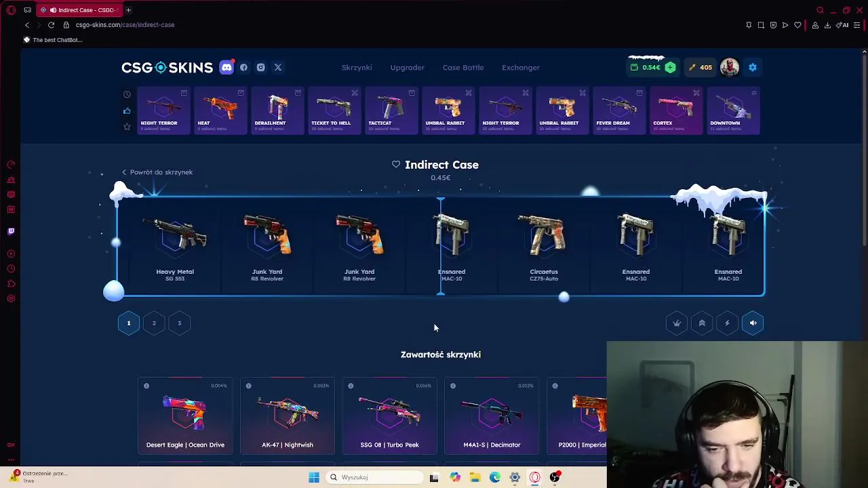Image resolution: width=868 pixels, height=488 pixels.
Task: Open a new browser tab
Action: coord(128,10)
